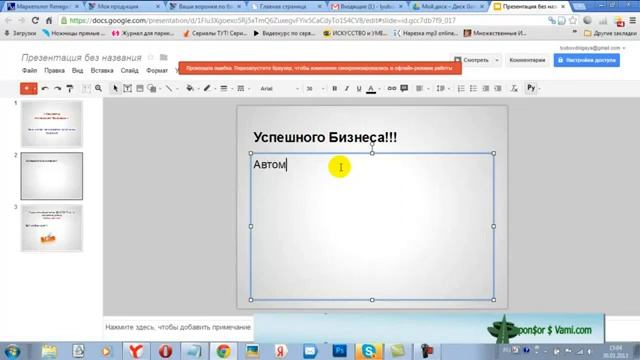Open the Вставка menu
640x360 pixels.
tap(102, 71)
